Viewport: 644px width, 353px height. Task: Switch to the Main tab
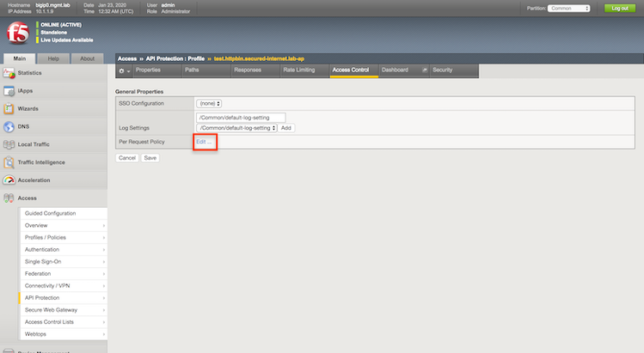[19, 58]
